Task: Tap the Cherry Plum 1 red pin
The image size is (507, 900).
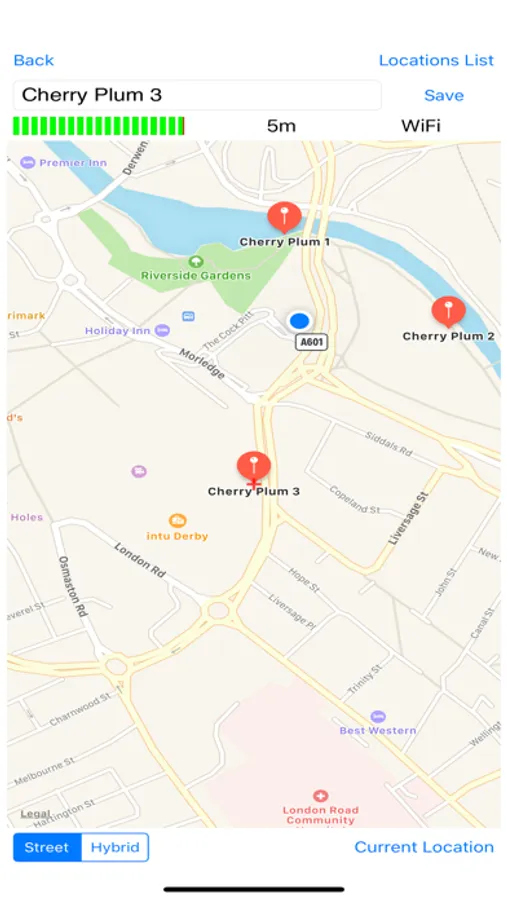Action: coord(284,217)
